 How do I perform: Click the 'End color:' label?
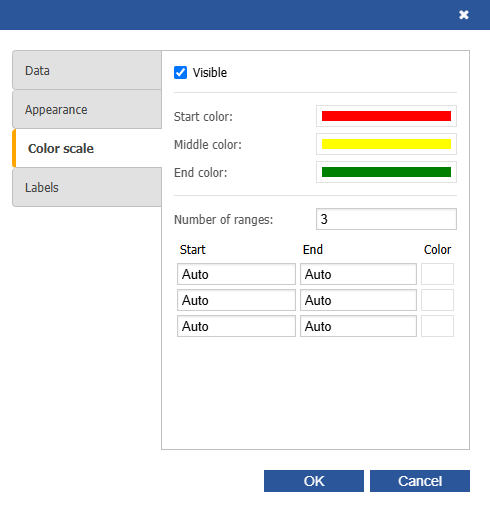click(201, 173)
